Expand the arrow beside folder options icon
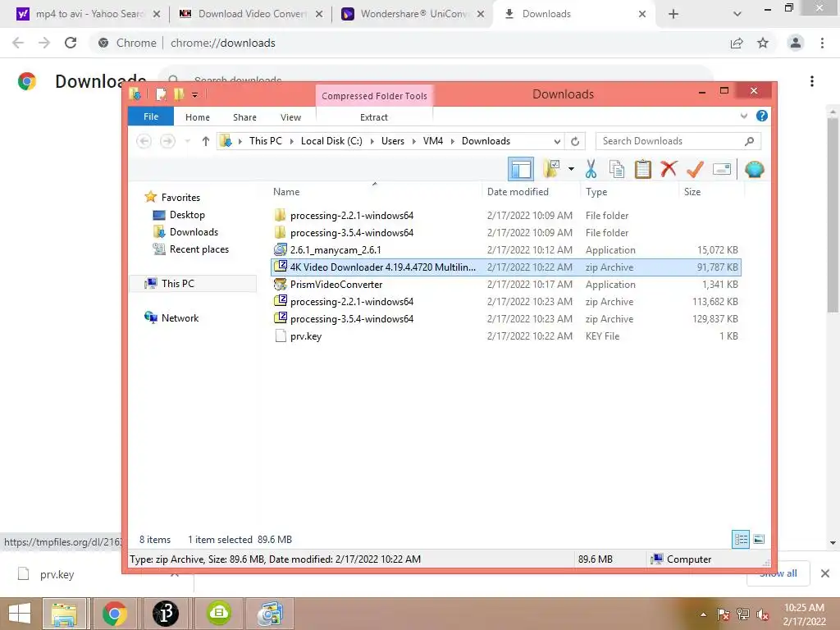This screenshot has height=630, width=840. (x=571, y=169)
